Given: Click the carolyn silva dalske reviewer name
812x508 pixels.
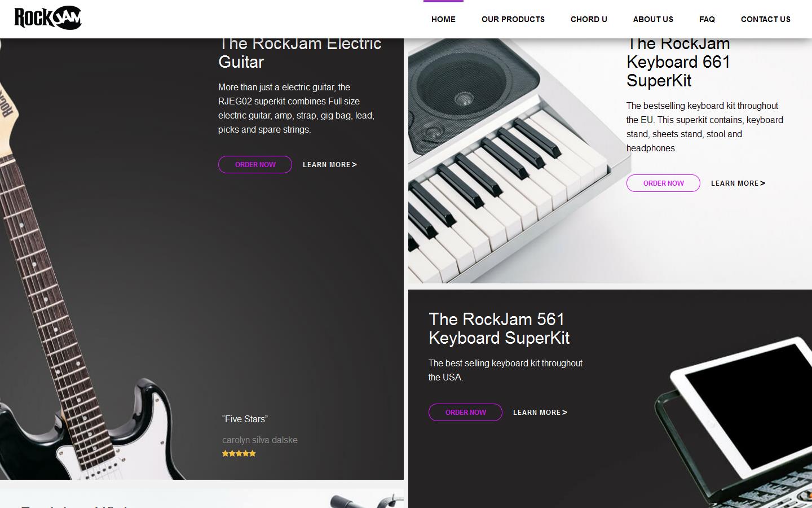Looking at the screenshot, I should [x=260, y=440].
